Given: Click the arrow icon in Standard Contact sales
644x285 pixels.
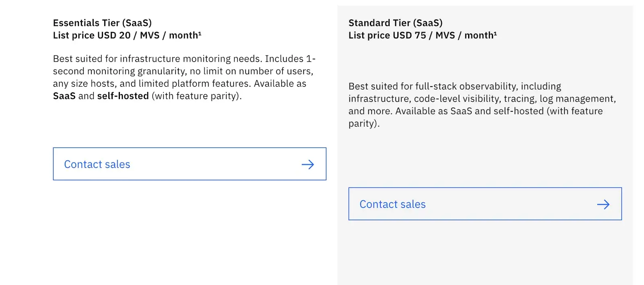Looking at the screenshot, I should click(603, 204).
